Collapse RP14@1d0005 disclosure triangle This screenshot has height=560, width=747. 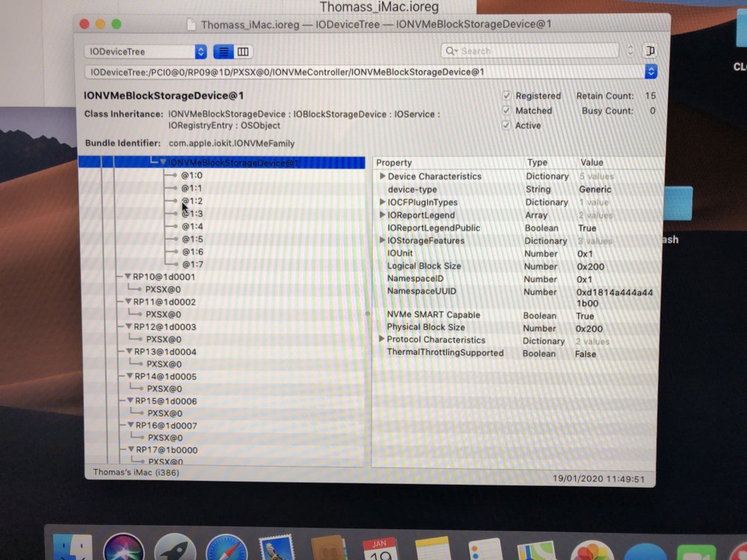129,376
